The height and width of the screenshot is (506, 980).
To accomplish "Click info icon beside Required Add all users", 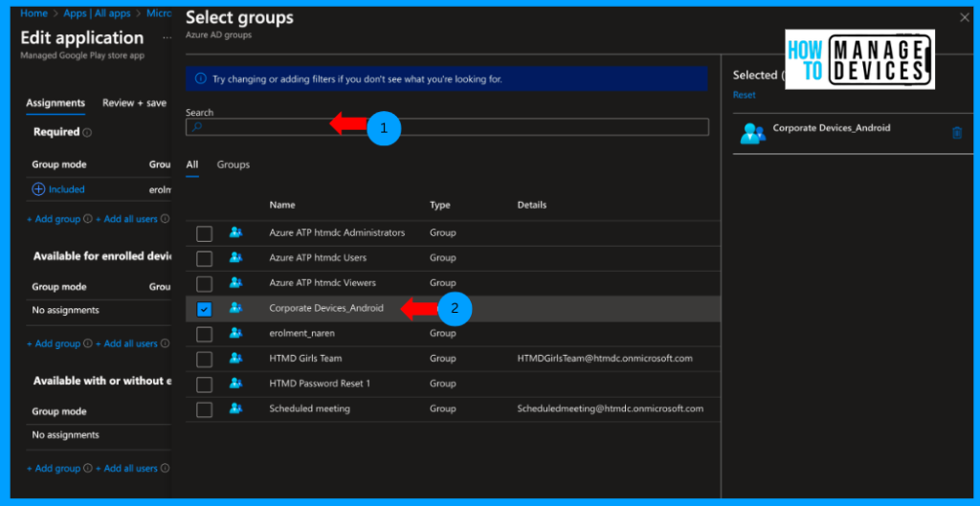I will click(165, 219).
